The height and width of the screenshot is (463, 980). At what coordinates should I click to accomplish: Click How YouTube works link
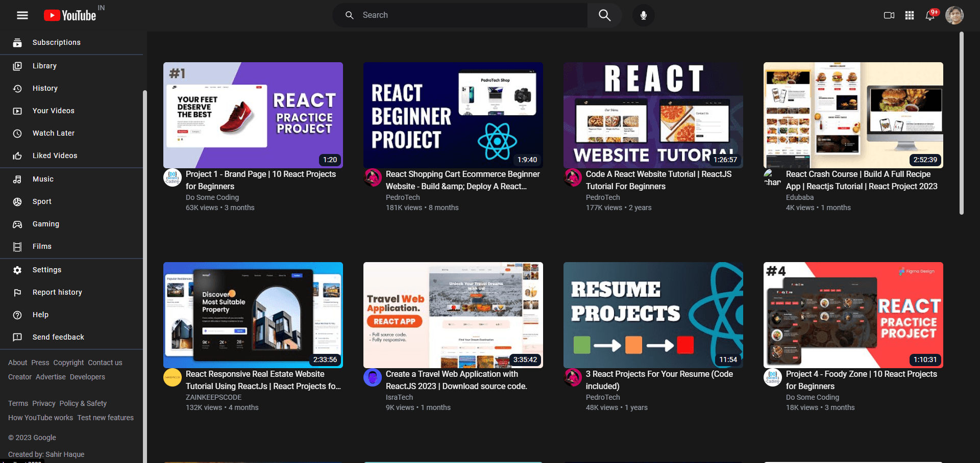(40, 418)
